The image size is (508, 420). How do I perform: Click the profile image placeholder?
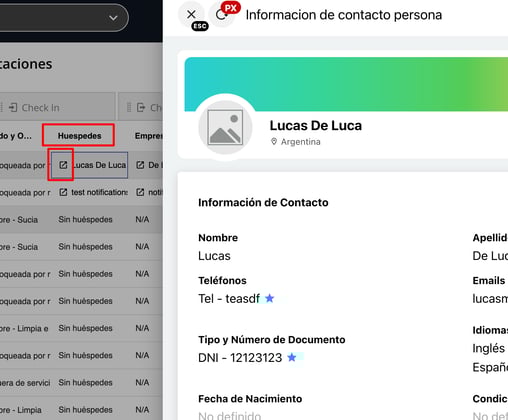[x=225, y=127]
